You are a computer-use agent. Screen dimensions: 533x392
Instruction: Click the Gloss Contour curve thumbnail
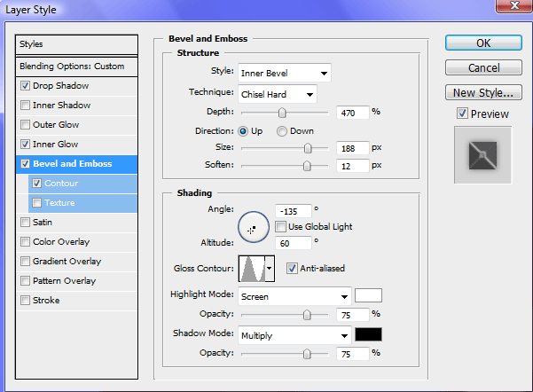[252, 269]
